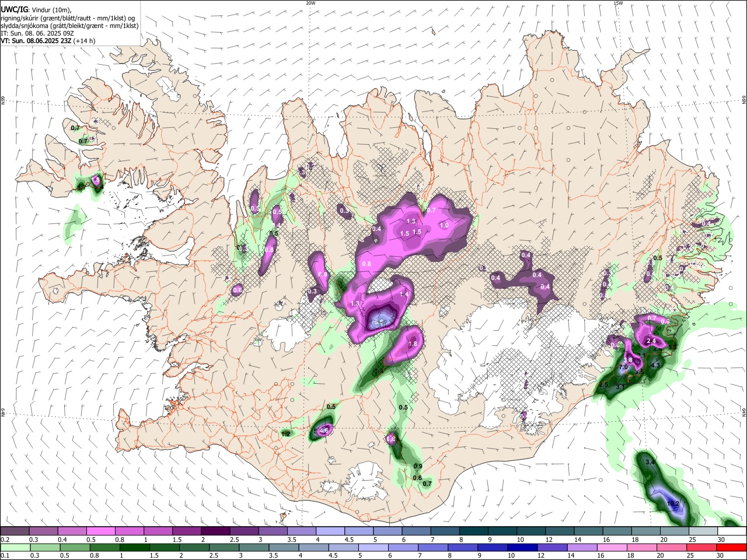
Task: Click the palest green 0.1 swatch in lower legend
Action: [15, 547]
